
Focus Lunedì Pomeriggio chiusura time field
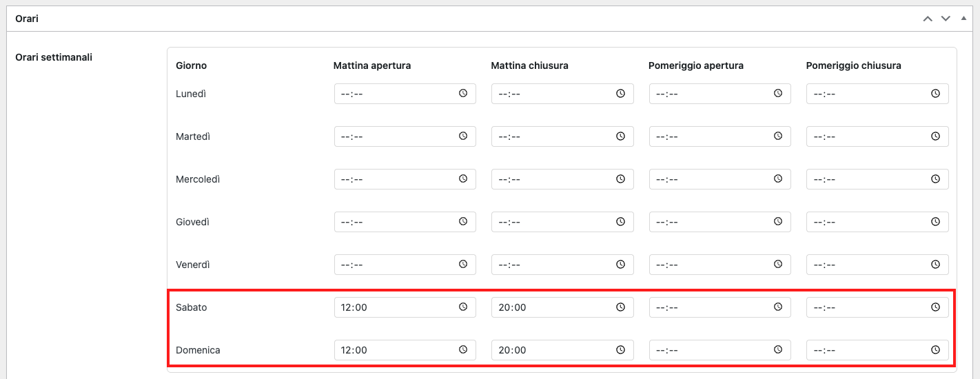(x=877, y=94)
